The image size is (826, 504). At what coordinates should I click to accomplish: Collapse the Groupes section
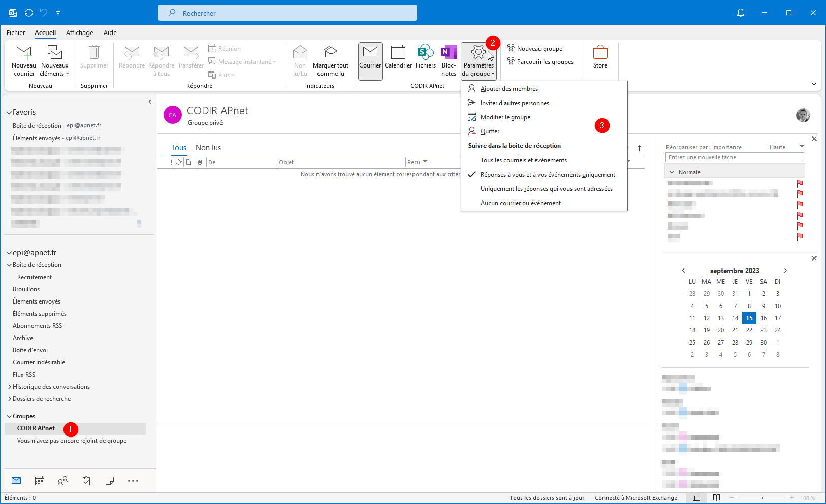pyautogui.click(x=9, y=416)
